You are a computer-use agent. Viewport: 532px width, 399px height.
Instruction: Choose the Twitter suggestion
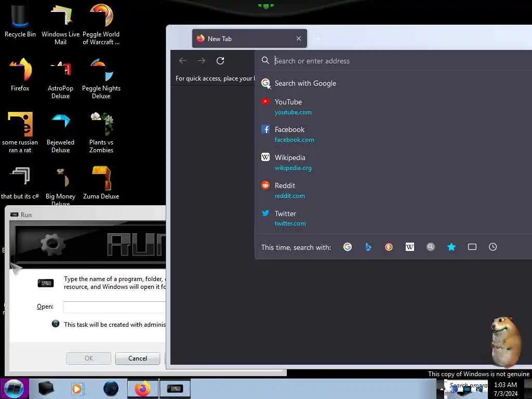pyautogui.click(x=394, y=218)
